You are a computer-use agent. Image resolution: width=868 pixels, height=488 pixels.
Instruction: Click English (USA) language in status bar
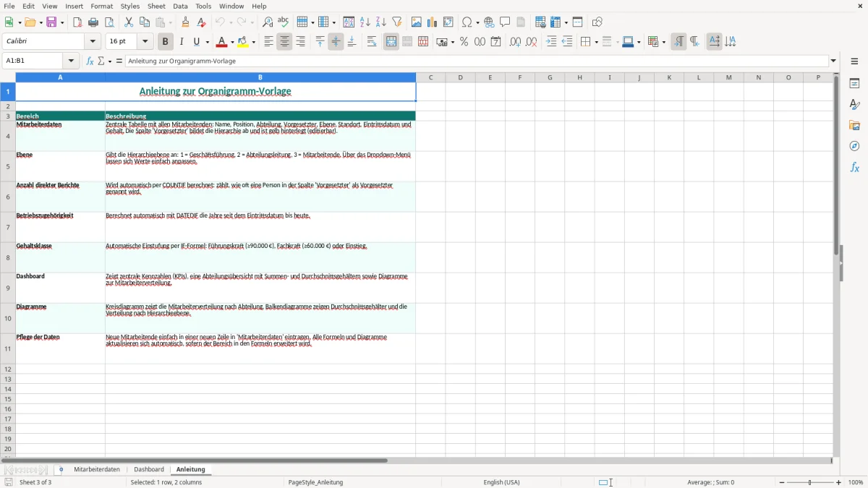click(x=501, y=482)
